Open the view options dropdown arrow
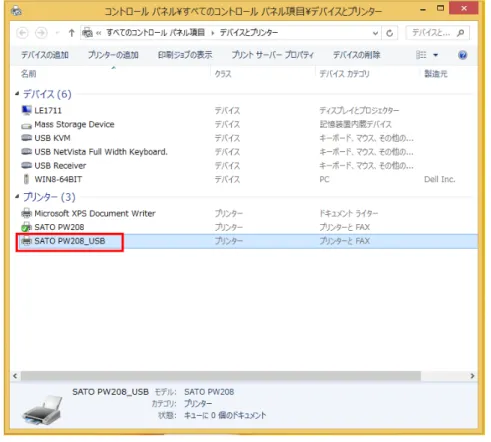This screenshot has width=491, height=442. [x=435, y=55]
